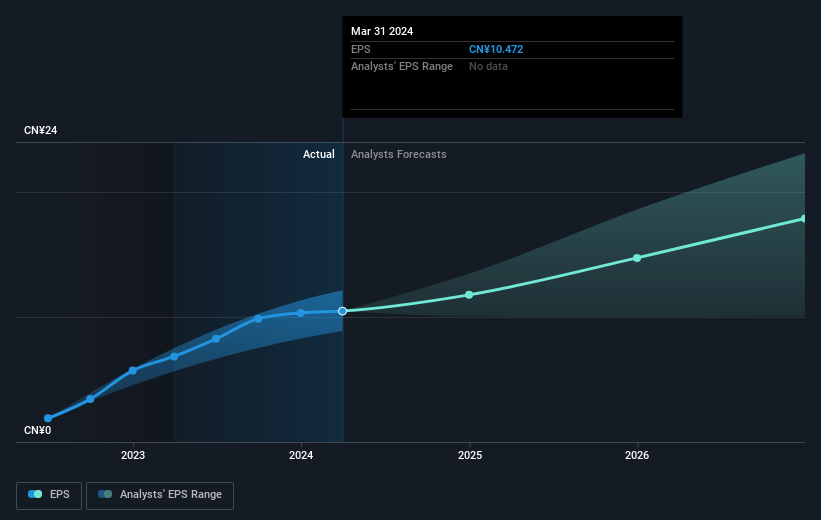
Task: Select the 2023 start EPS data point
Action: [x=133, y=370]
